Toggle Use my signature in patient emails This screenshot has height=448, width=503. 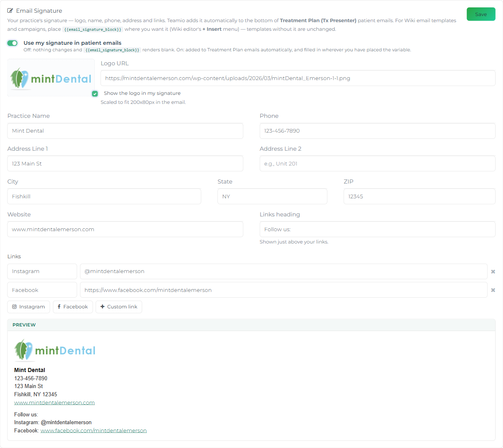tap(13, 43)
